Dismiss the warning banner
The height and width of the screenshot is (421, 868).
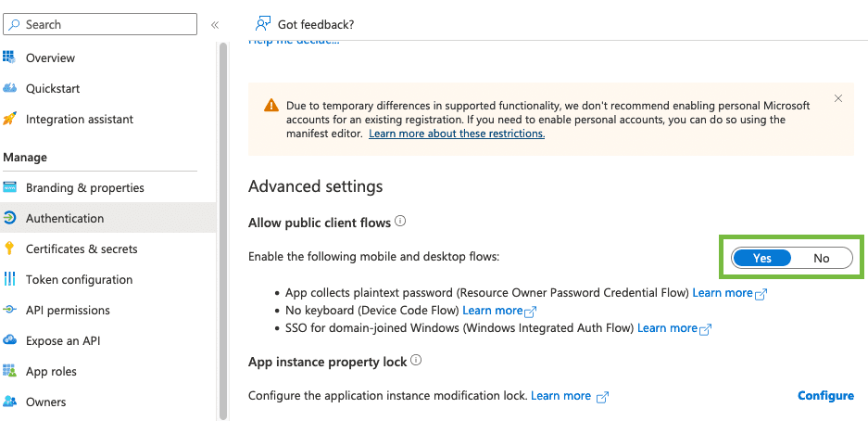837,98
